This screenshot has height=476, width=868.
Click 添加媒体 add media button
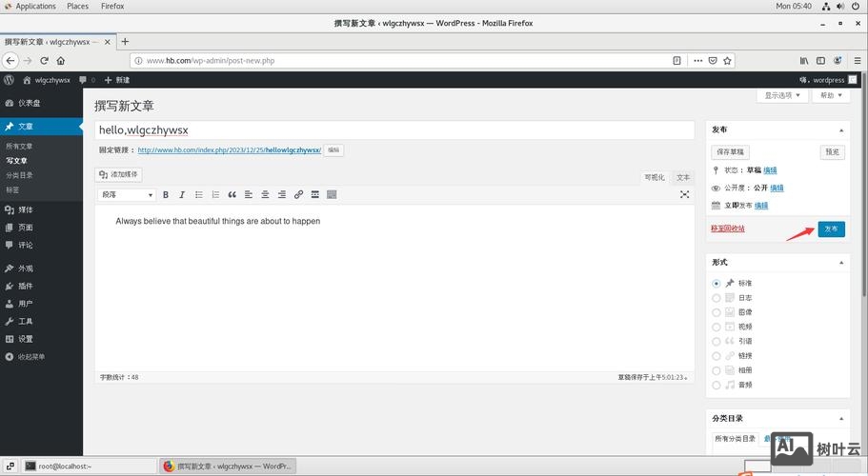119,174
